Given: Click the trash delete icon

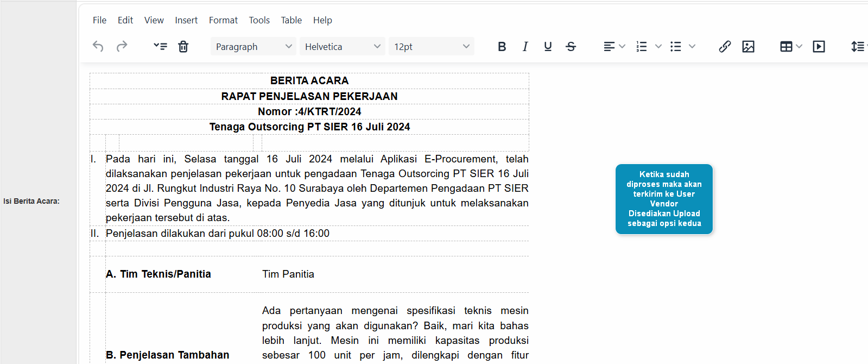Looking at the screenshot, I should pyautogui.click(x=183, y=47).
